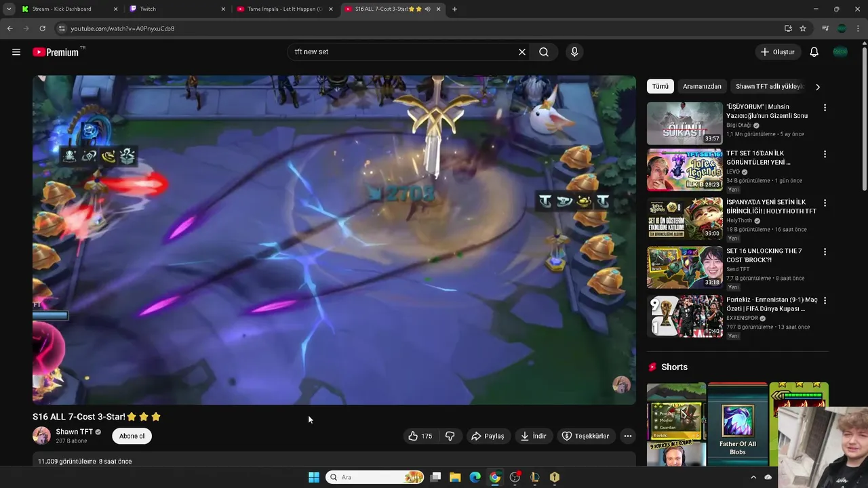868x488 pixels.
Task: Expand the video description box
Action: [x=334, y=460]
